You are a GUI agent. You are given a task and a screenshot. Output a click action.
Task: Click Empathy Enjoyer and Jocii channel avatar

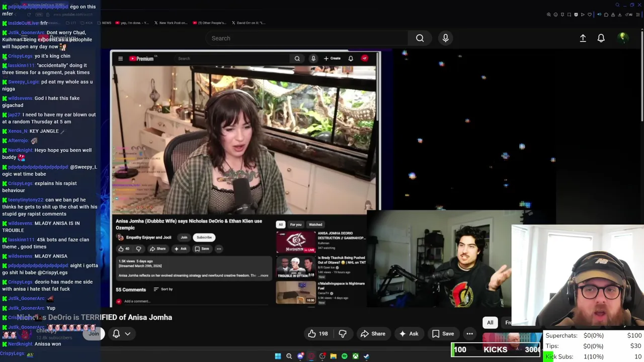120,237
